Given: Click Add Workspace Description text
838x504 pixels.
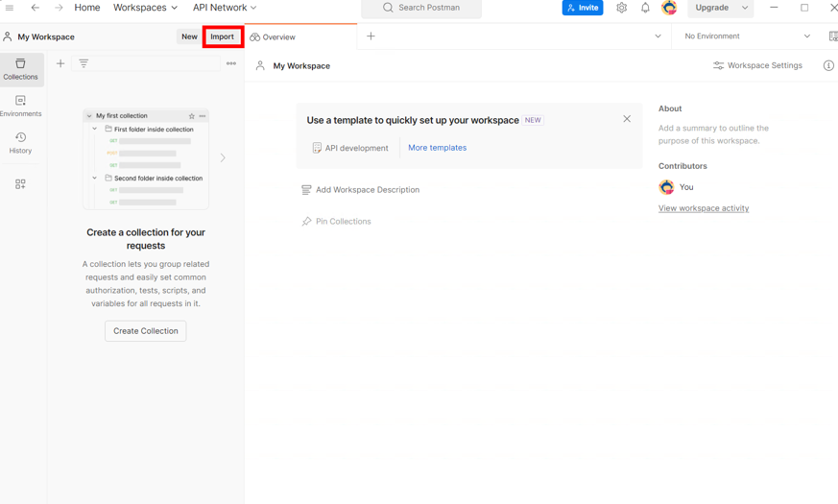Looking at the screenshot, I should click(368, 190).
